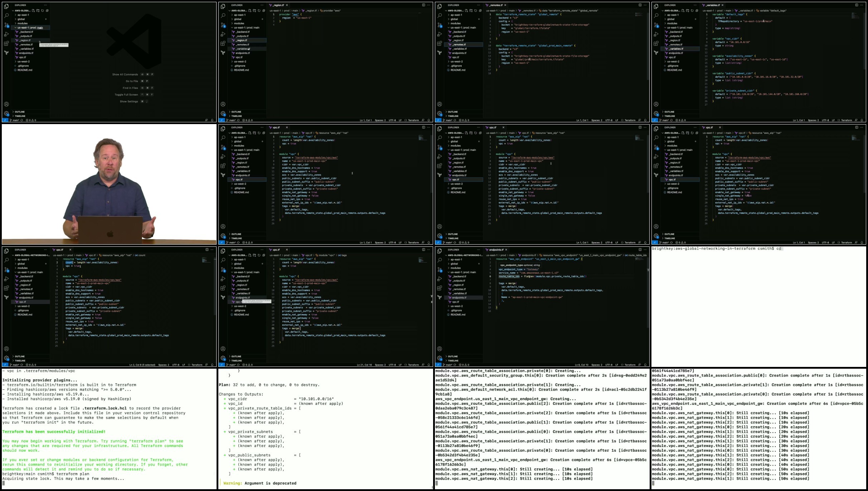Click New Folder icon in _region.tf frame Explorer
The height and width of the screenshot is (491, 868).
[x=254, y=10]
